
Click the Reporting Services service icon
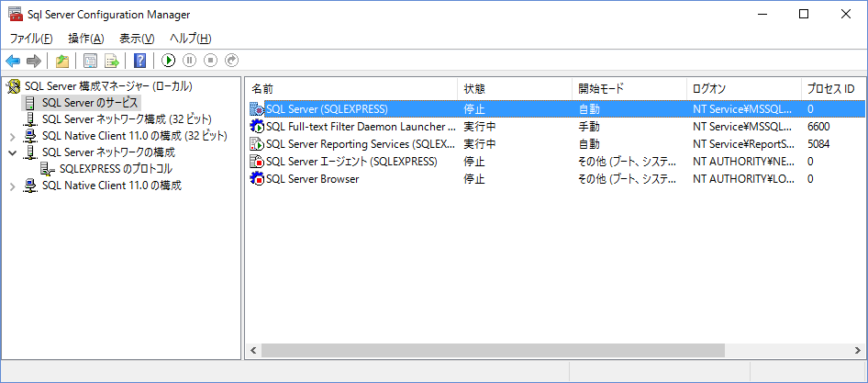coord(257,144)
